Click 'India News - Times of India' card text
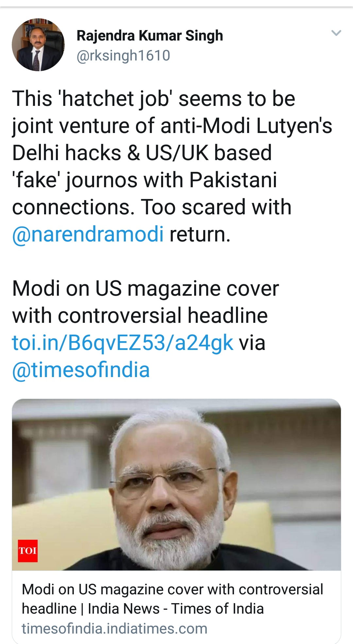Screen dimensions: 353x644 [176, 609]
